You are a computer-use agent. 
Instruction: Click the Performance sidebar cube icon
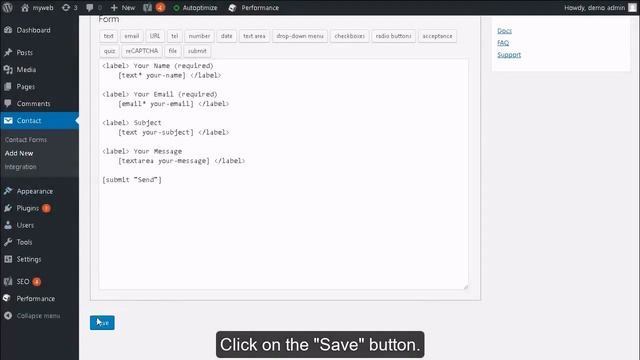pyautogui.click(x=7, y=298)
